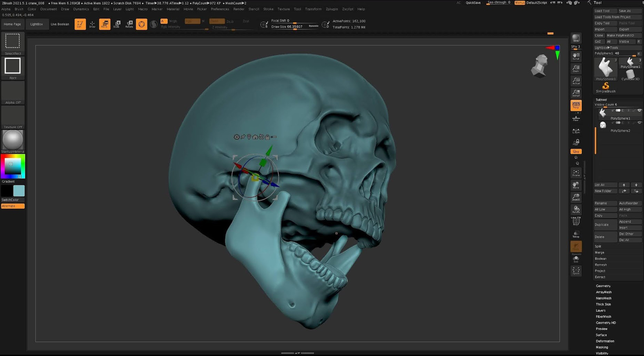Click the Floor grid icon
This screenshot has height=356, width=644.
pos(576,119)
